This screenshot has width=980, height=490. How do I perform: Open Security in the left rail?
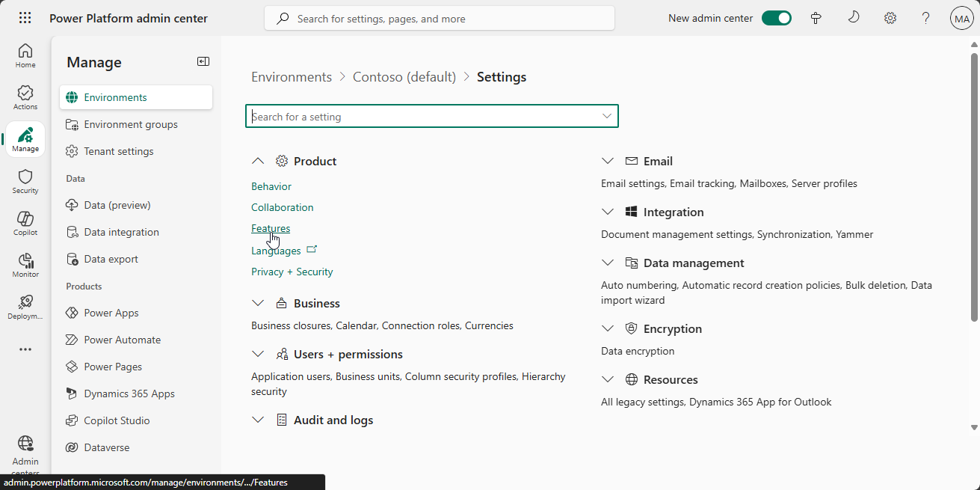25,181
